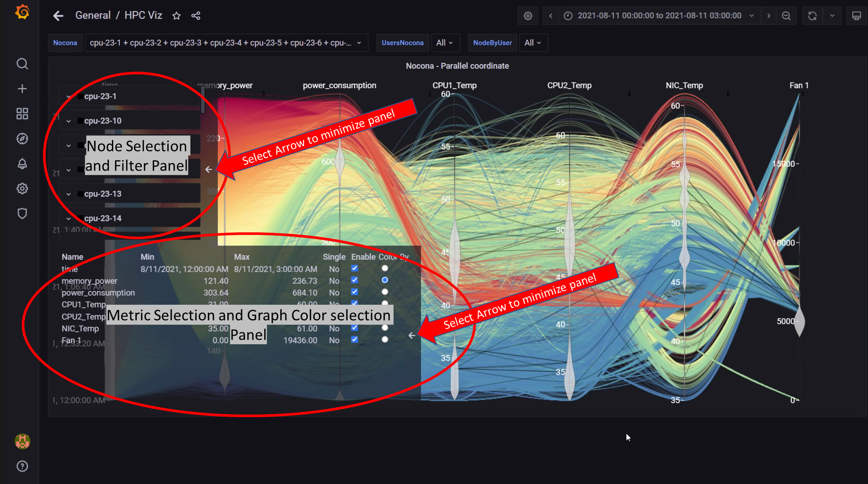This screenshot has width=868, height=484.
Task: Refresh the dashboard
Action: (x=812, y=16)
